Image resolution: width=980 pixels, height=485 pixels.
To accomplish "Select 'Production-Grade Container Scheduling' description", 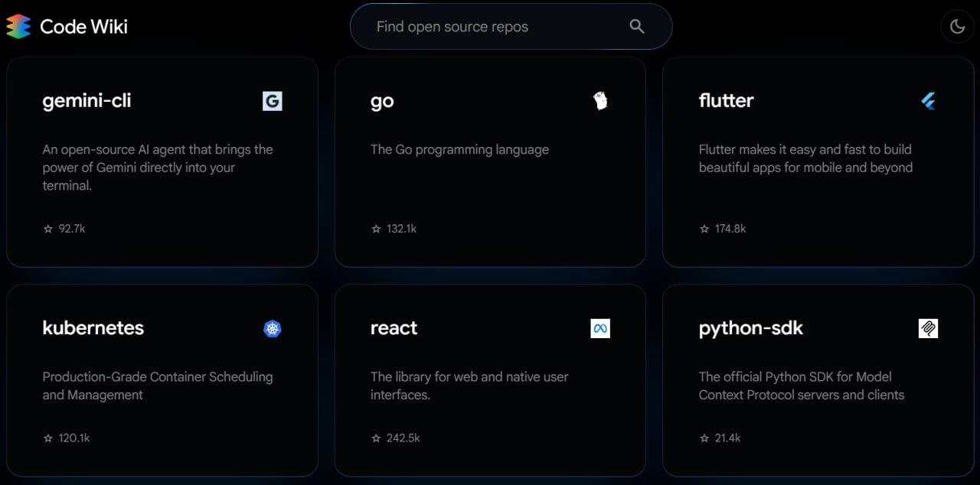I will (158, 386).
